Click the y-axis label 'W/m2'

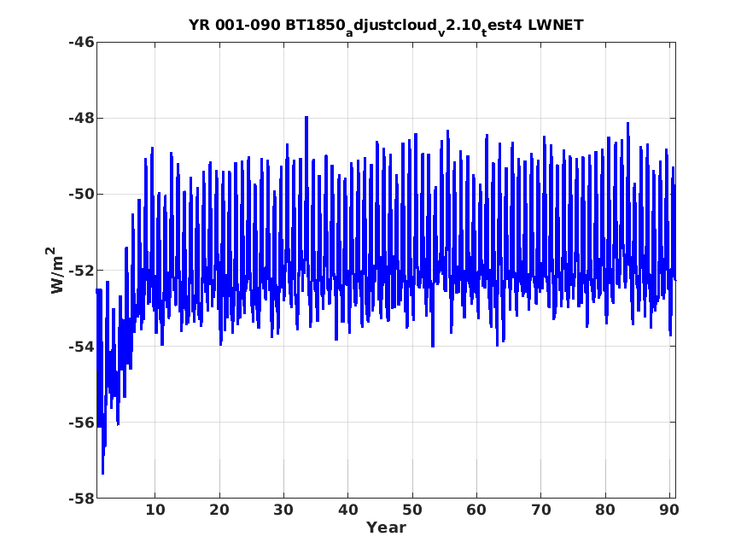56,270
